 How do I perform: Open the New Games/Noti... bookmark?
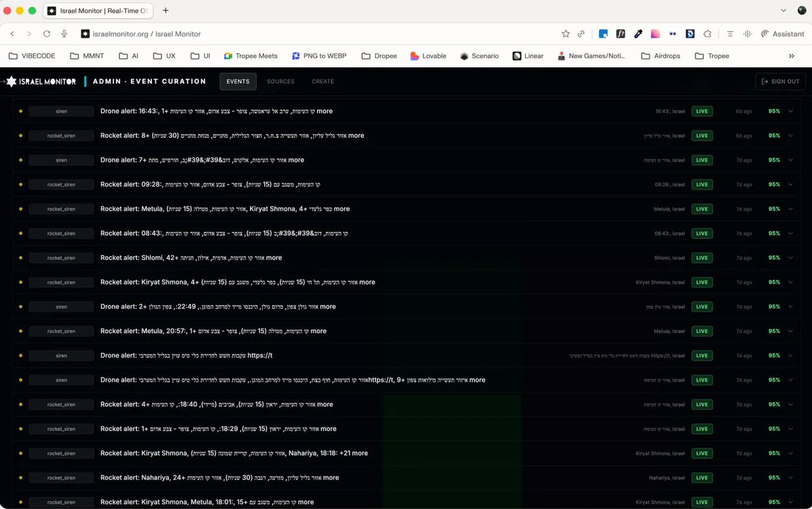coord(591,56)
